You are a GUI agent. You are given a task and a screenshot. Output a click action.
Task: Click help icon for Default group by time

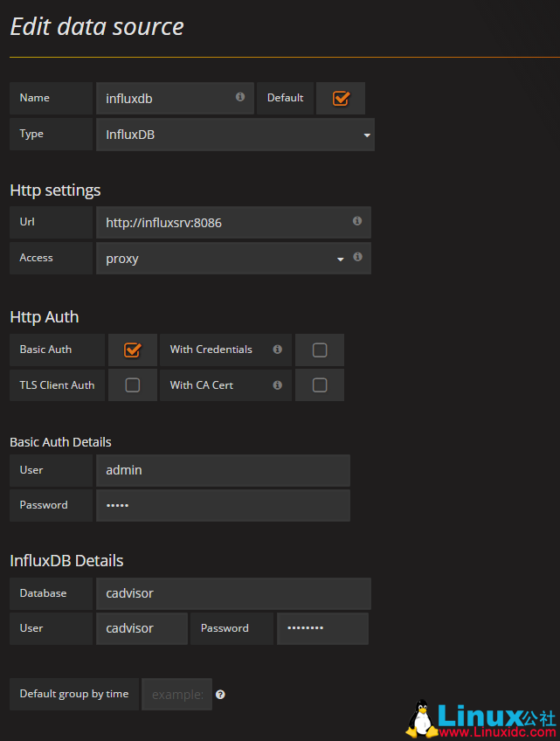click(x=220, y=695)
